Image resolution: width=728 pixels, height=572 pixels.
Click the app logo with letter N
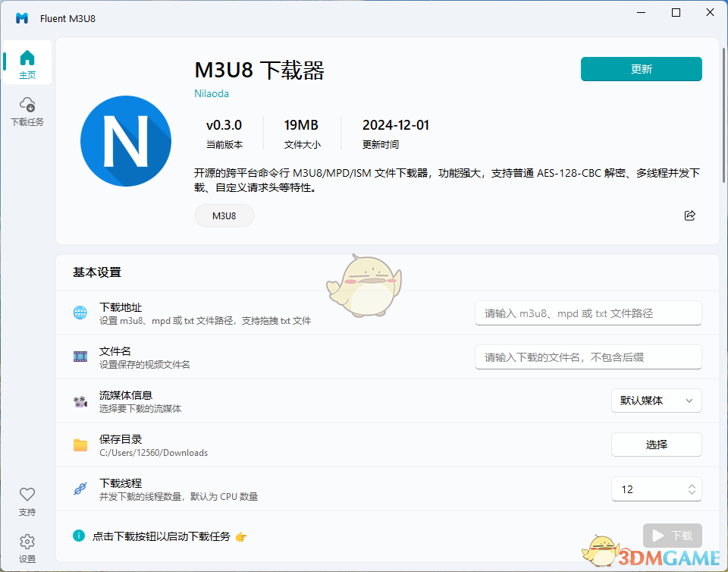pos(126,141)
